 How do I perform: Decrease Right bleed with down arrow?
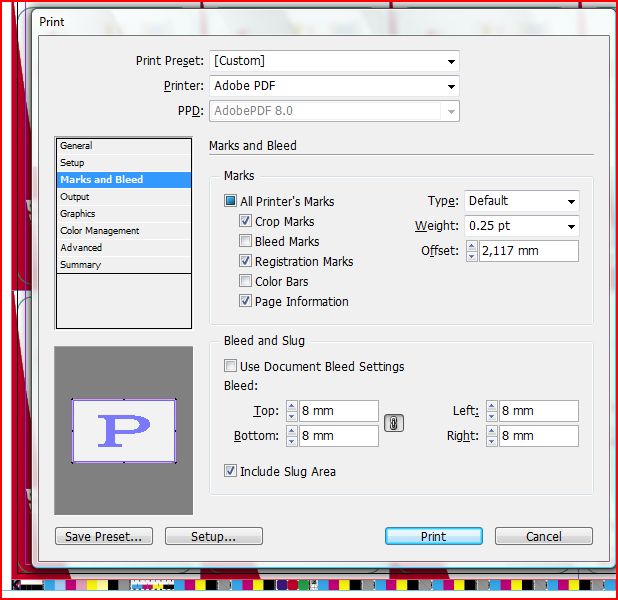click(x=491, y=441)
